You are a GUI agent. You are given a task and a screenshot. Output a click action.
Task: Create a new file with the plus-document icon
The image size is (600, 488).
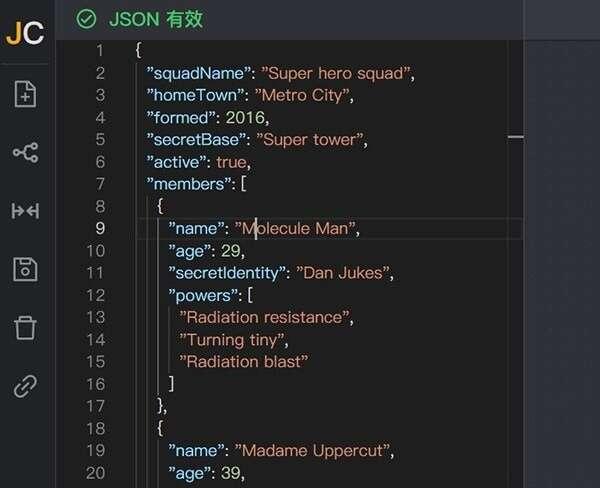[25, 94]
